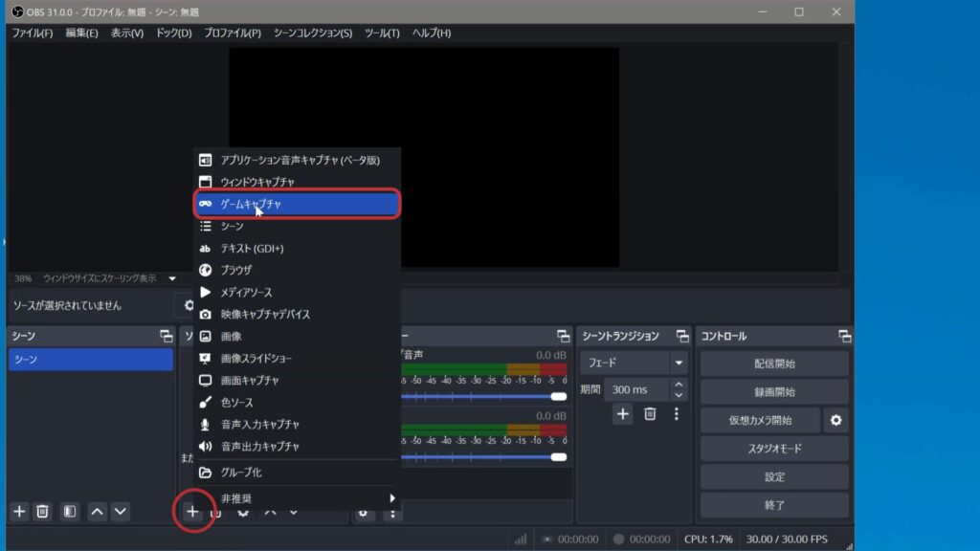This screenshot has width=980, height=551.
Task: Expand the preview scaling dropdown arrow
Action: click(173, 278)
